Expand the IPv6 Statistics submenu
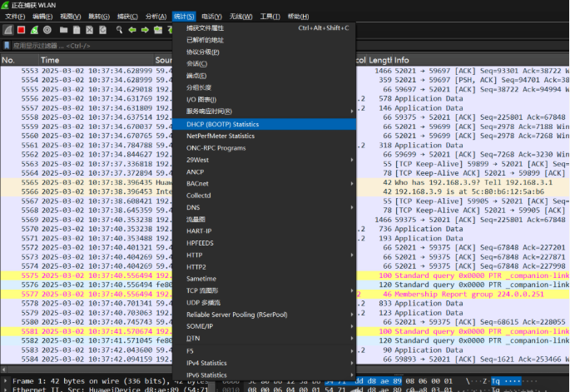 tap(264, 375)
